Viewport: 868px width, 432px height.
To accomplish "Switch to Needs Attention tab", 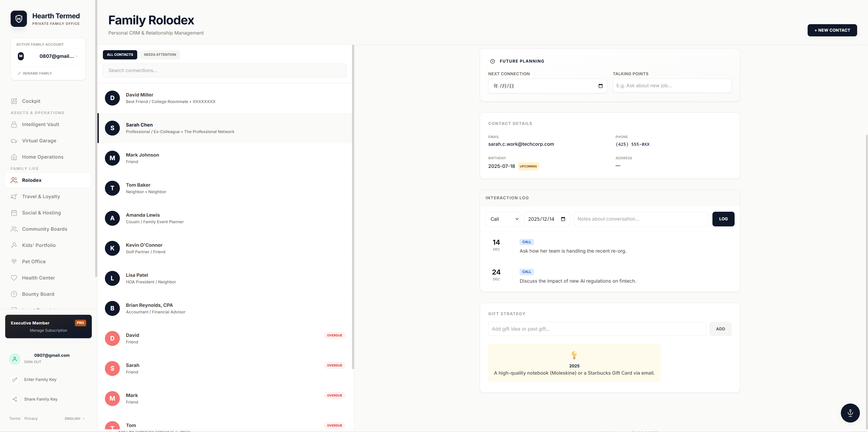I will 160,54.
